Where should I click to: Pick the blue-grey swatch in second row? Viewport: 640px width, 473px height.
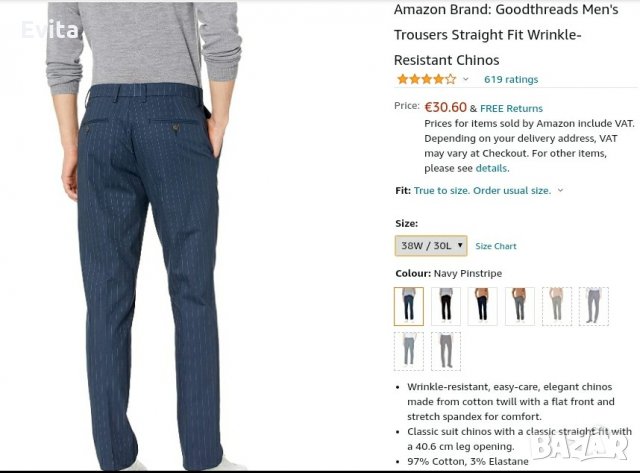(x=409, y=351)
